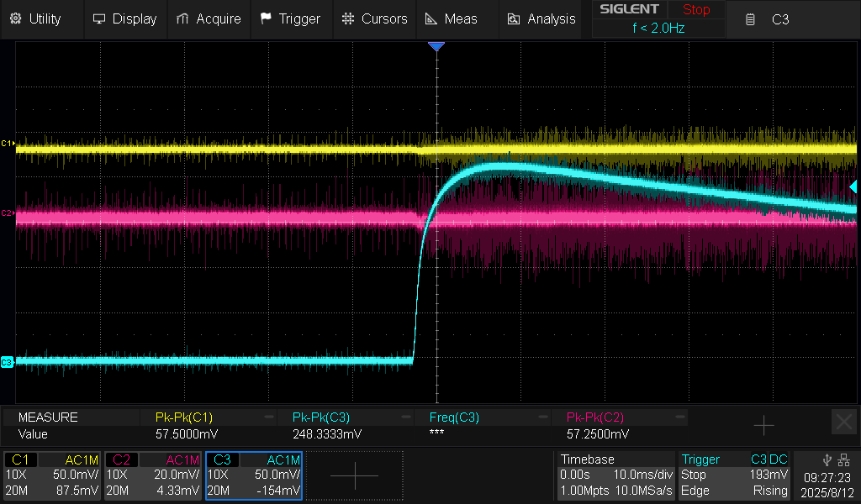Open the Acquire menu

(209, 18)
